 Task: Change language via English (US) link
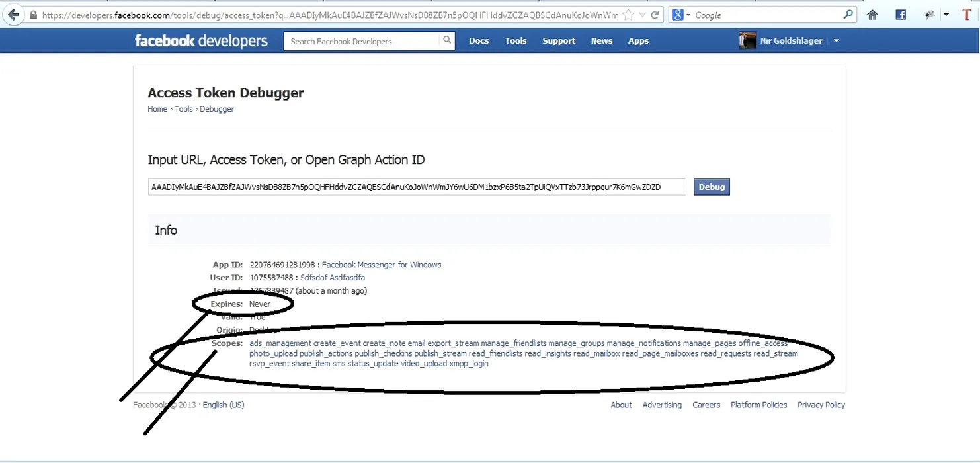point(224,405)
